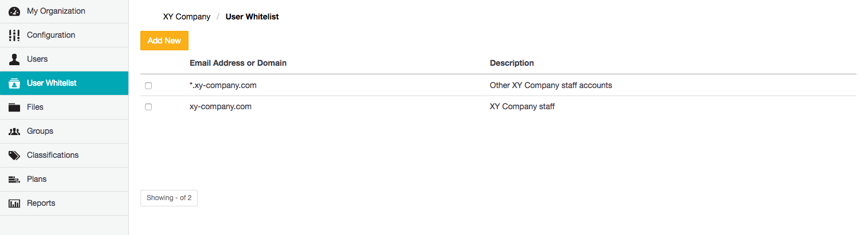
Task: Click the My Organization dashboard icon
Action: (x=15, y=11)
